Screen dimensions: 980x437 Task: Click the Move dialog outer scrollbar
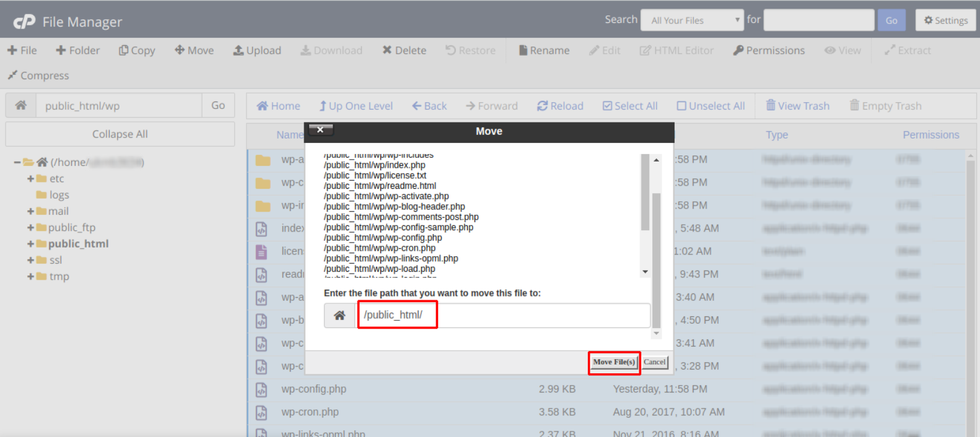click(x=657, y=260)
